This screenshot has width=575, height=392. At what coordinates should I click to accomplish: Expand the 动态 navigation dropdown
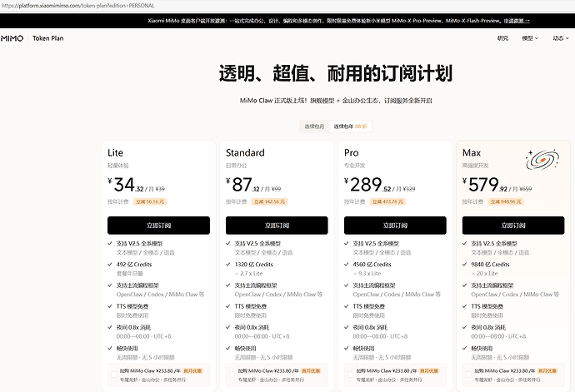561,38
